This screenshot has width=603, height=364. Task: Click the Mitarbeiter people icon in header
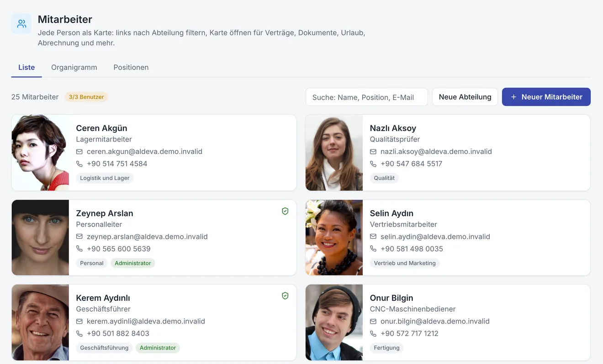(x=21, y=23)
